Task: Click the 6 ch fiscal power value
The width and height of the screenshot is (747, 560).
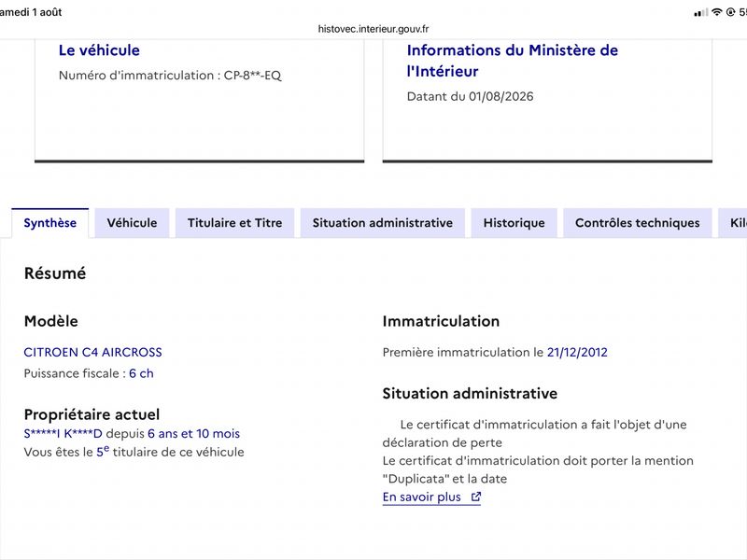Action: tap(142, 373)
